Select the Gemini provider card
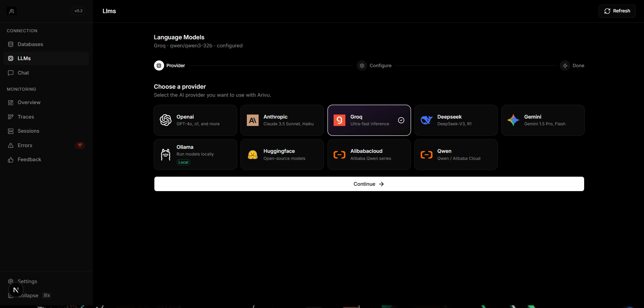Image resolution: width=644 pixels, height=308 pixels. pyautogui.click(x=543, y=120)
